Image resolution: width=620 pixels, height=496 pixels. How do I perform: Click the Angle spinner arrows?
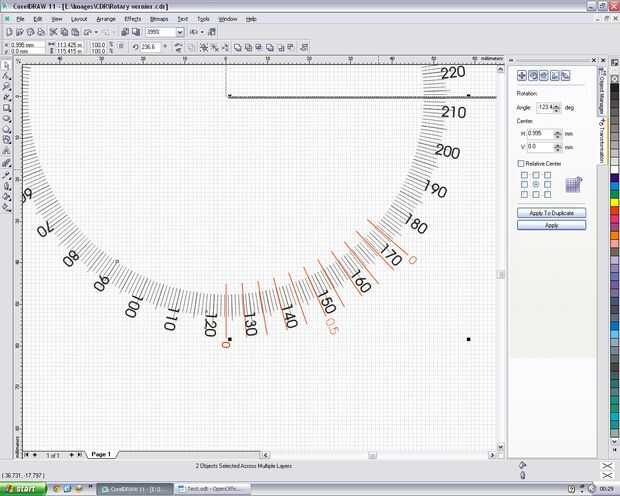(557, 108)
